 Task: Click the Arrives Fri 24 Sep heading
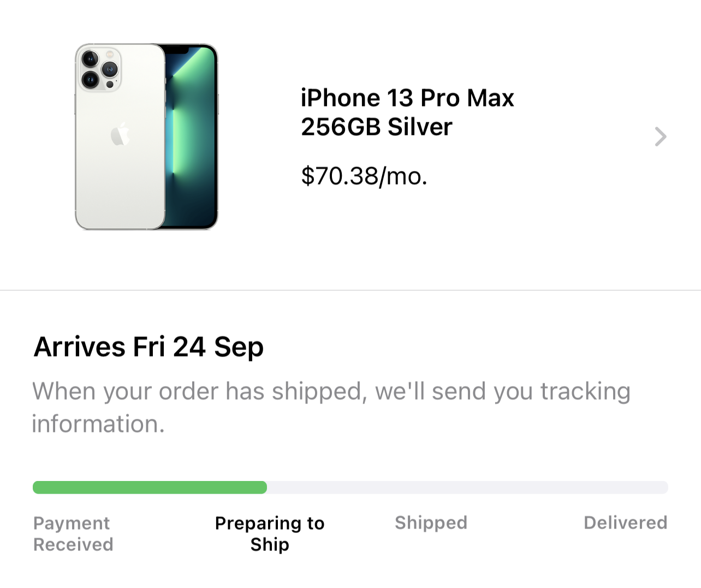tap(148, 347)
